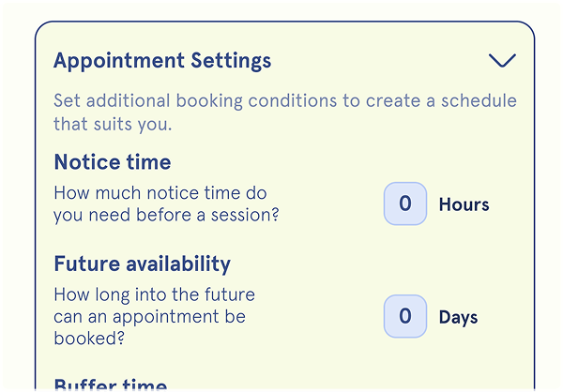563x392 pixels.
Task: Click the Hours unit label
Action: click(x=464, y=204)
